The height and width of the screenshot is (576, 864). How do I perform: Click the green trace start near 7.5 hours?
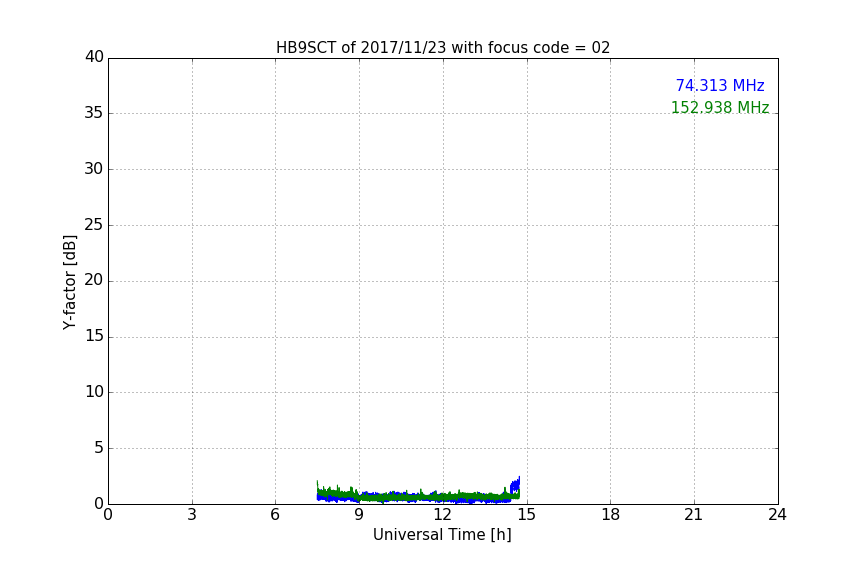pos(318,489)
